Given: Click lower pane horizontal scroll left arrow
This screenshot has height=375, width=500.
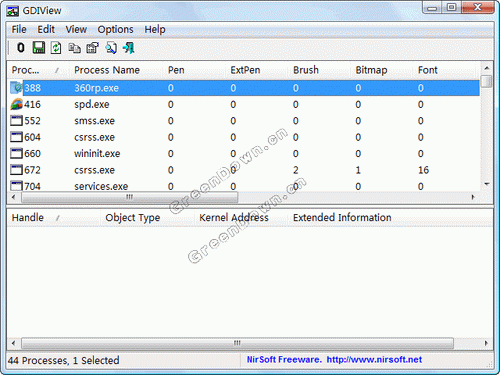Looking at the screenshot, I should click(x=13, y=343).
